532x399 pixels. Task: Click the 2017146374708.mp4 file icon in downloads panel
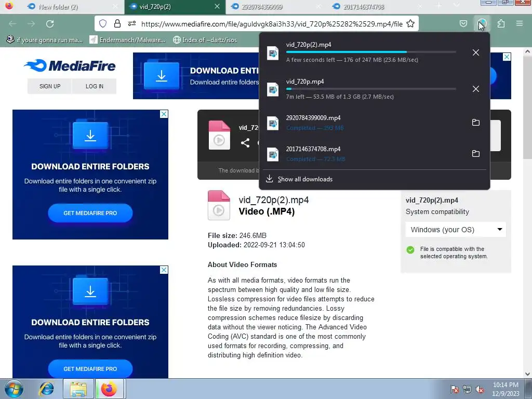click(x=273, y=154)
